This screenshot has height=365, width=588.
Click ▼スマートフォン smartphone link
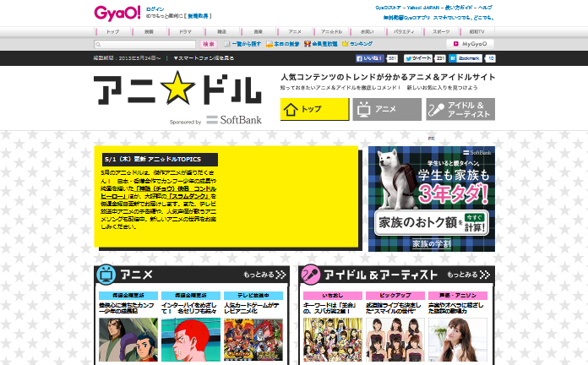(204, 58)
